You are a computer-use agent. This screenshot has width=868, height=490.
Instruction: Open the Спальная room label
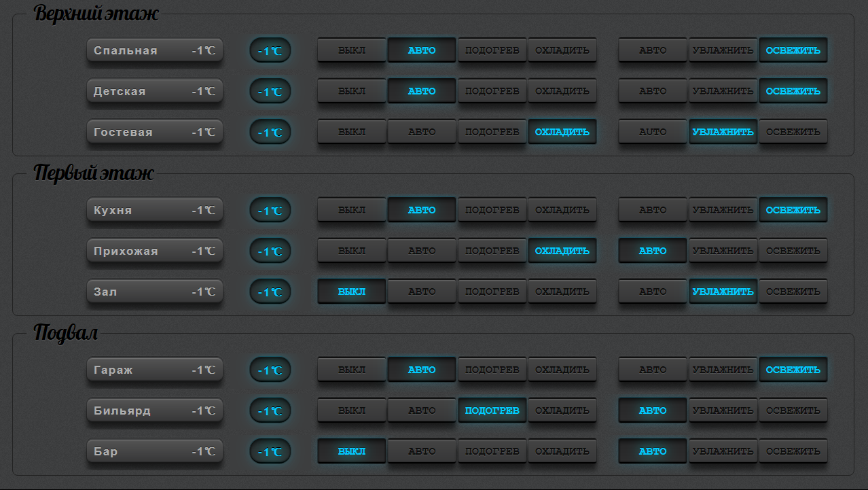click(155, 50)
